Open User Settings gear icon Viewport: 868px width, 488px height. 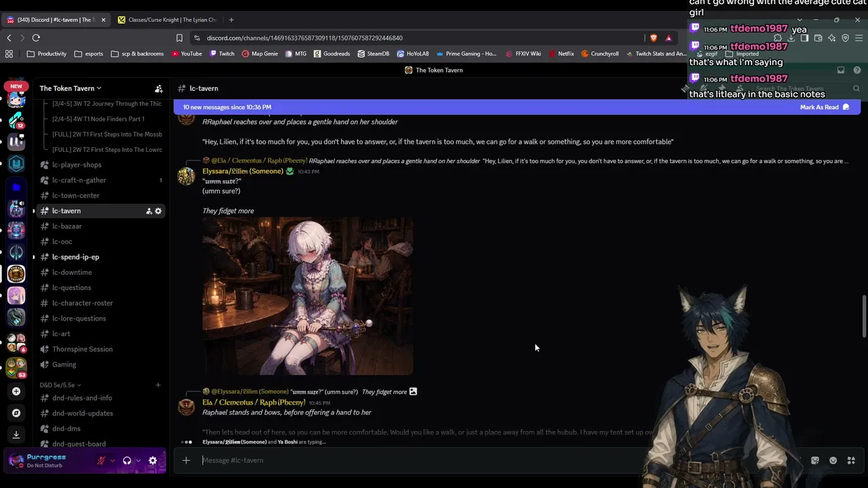(153, 461)
